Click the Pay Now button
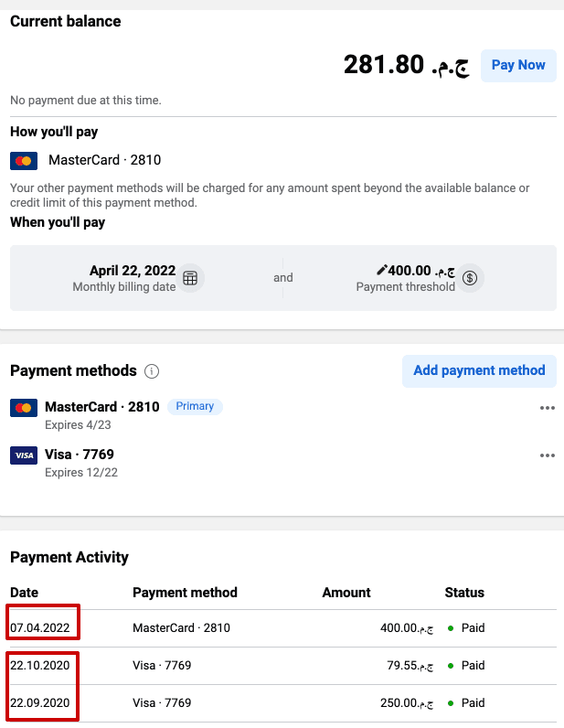This screenshot has width=564, height=728. click(x=518, y=66)
